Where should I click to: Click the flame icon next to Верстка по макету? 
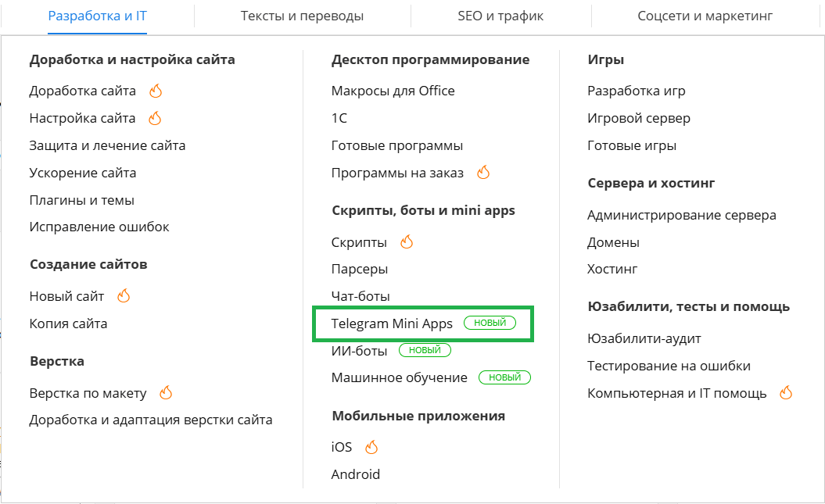(165, 393)
